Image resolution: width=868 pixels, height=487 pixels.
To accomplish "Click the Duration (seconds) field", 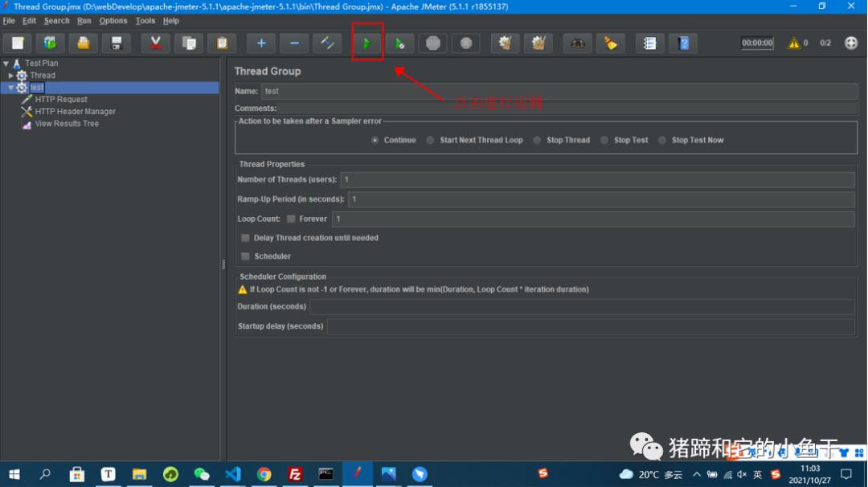I will tap(583, 307).
